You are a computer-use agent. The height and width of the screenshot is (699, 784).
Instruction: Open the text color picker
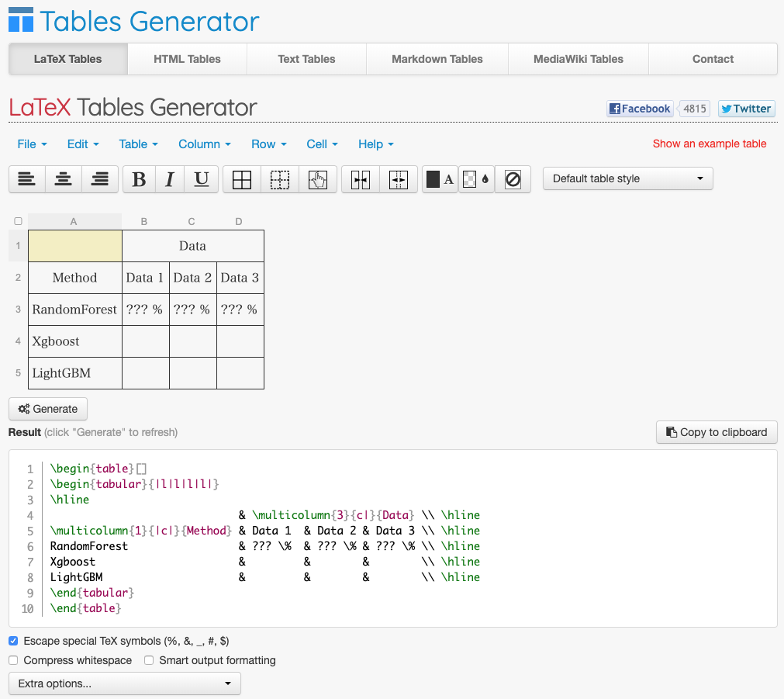pos(440,179)
